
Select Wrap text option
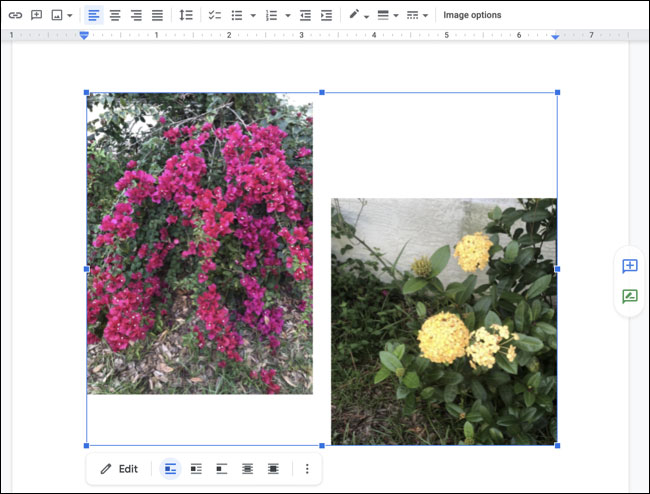pos(196,469)
